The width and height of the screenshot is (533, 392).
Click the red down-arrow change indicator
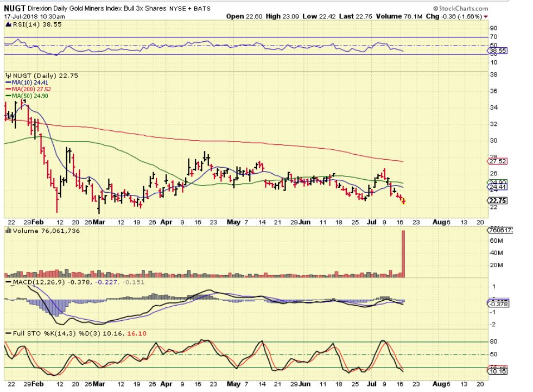(x=486, y=17)
